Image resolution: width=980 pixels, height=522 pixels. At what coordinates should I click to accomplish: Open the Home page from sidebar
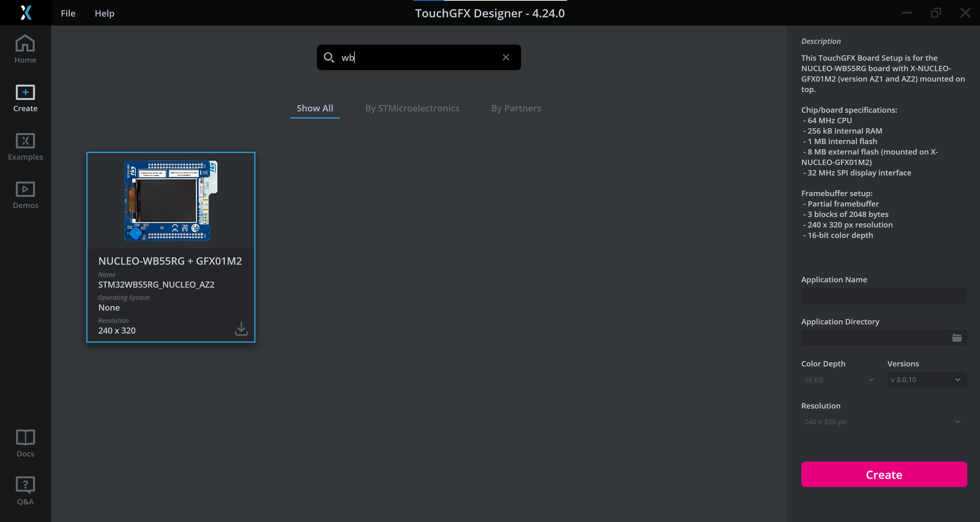(25, 49)
